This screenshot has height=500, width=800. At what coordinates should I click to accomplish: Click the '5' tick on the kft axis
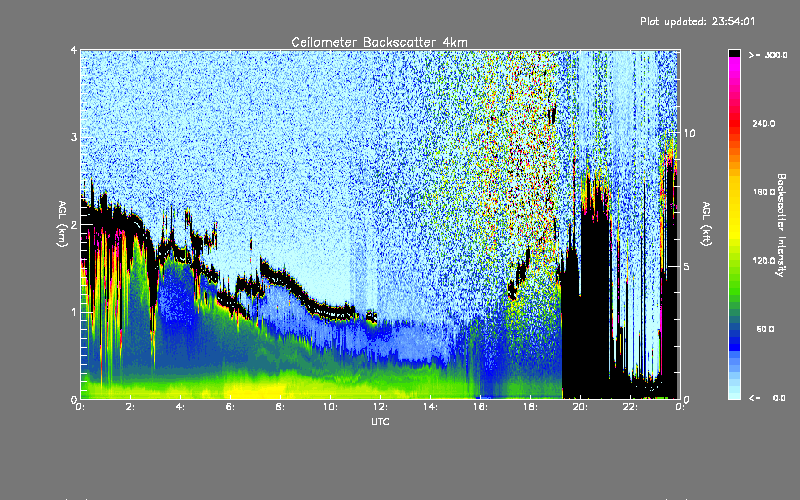tap(687, 266)
